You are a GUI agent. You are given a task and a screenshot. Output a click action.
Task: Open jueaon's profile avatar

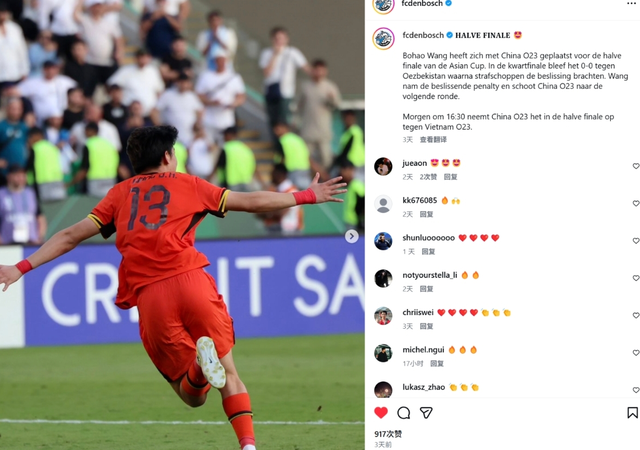click(383, 166)
